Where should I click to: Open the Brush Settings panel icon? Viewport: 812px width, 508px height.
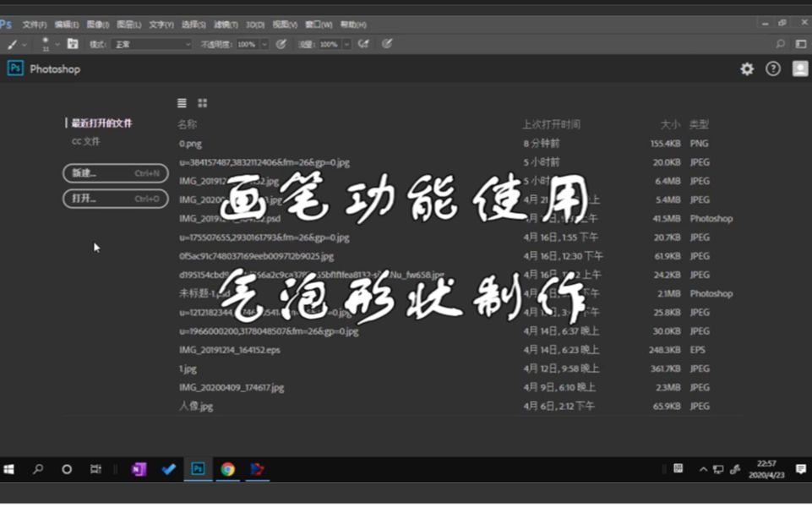click(72, 44)
